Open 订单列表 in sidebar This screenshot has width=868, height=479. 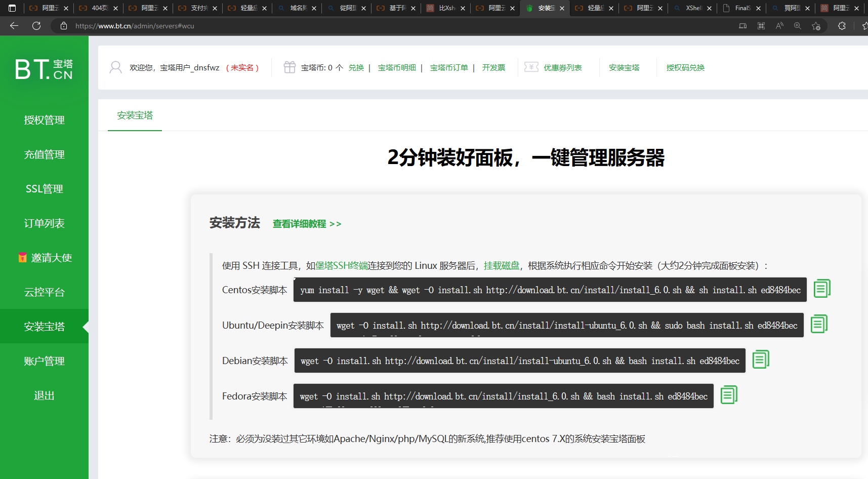pyautogui.click(x=44, y=223)
